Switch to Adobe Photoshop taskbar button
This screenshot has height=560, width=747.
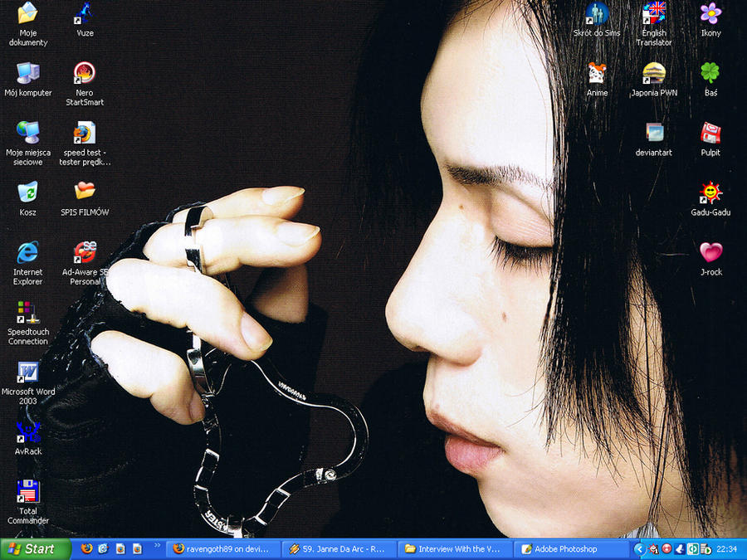click(x=571, y=549)
